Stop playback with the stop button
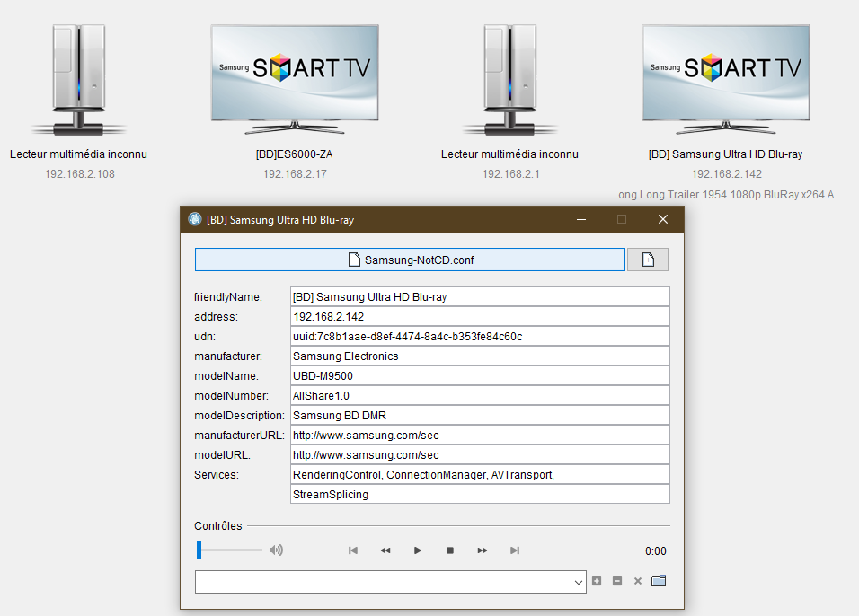This screenshot has width=859, height=616. click(450, 550)
